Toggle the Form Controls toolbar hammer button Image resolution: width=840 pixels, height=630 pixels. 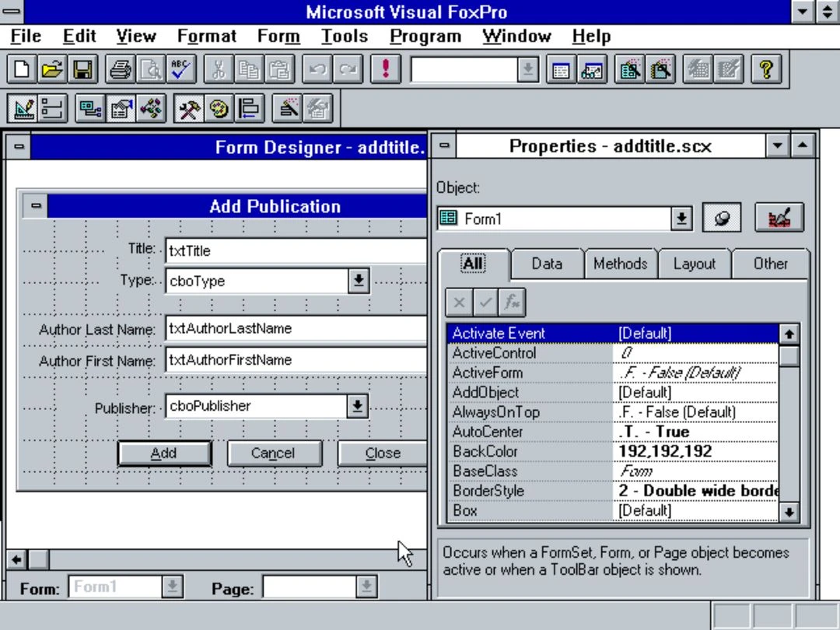click(x=188, y=109)
